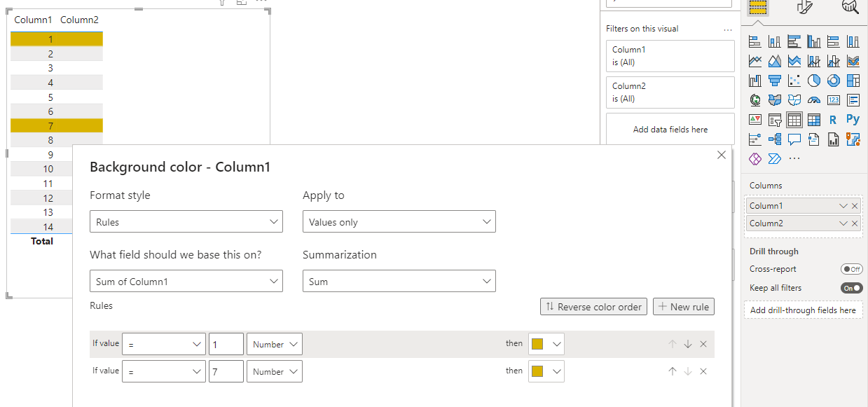Screen dimensions: 868x407
Task: Expand Column2 field options chevron in Columns well
Action: pos(843,223)
